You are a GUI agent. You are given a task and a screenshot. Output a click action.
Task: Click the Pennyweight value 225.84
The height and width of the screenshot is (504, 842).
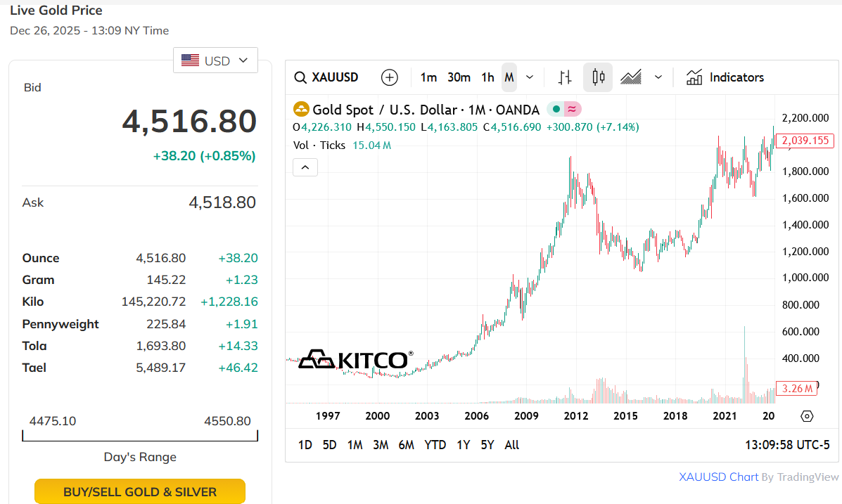(x=166, y=324)
